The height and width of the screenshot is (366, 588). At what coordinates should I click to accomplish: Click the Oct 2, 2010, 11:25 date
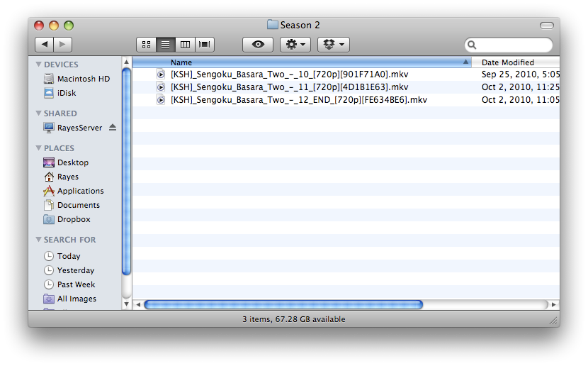pyautogui.click(x=521, y=87)
